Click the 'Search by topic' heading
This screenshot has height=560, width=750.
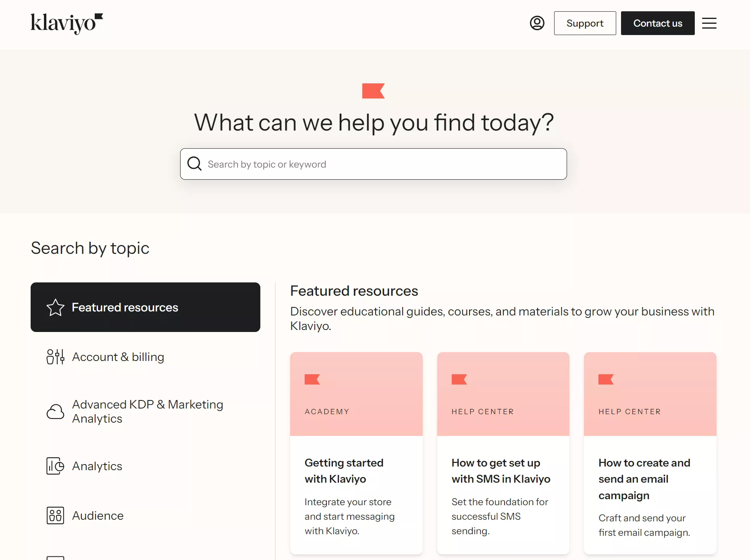90,248
